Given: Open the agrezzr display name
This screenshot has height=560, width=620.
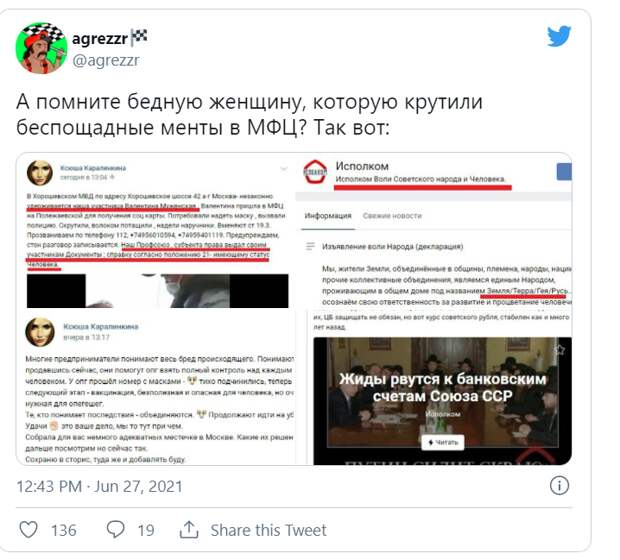Looking at the screenshot, I should (x=100, y=38).
